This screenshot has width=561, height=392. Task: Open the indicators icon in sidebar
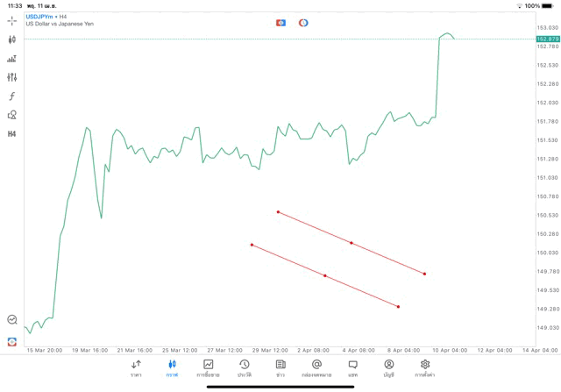point(11,59)
